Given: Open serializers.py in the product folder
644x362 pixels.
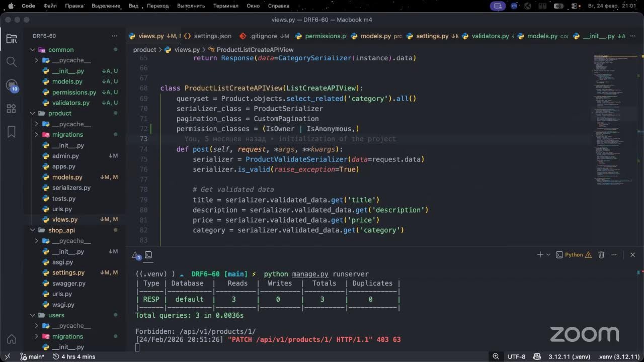Looking at the screenshot, I should pyautogui.click(x=71, y=188).
